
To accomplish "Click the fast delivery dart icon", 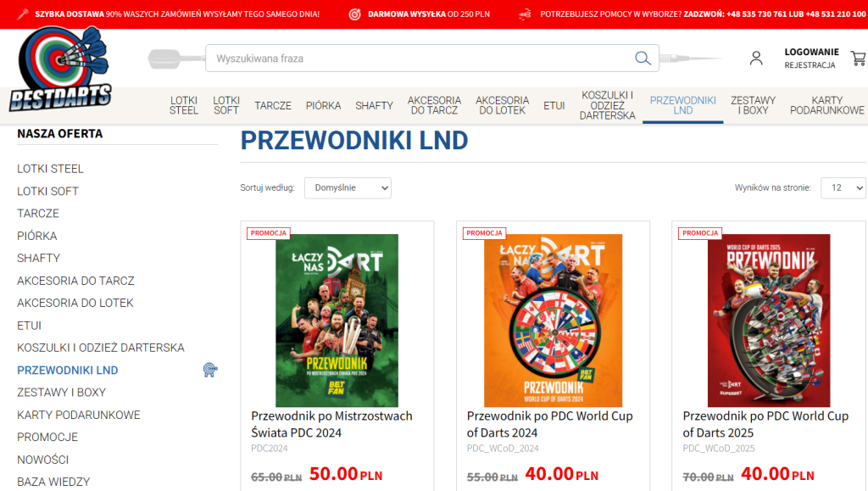I will 23,14.
